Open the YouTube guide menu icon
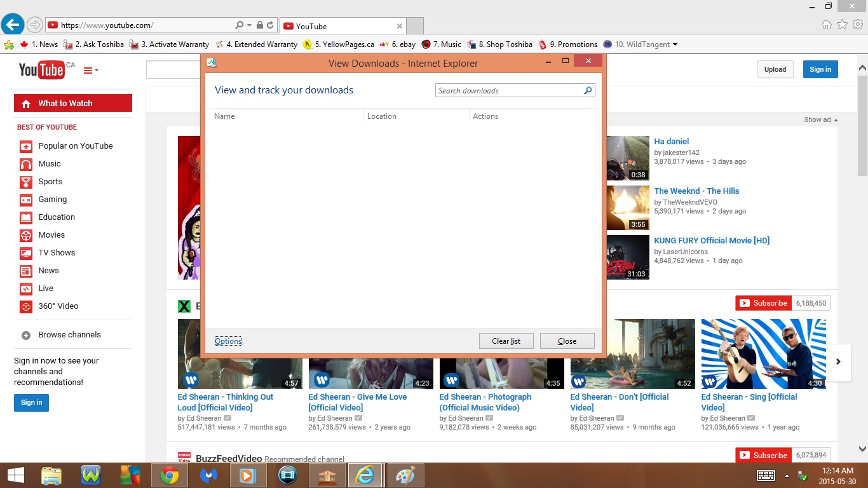The height and width of the screenshot is (488, 868). (90, 70)
